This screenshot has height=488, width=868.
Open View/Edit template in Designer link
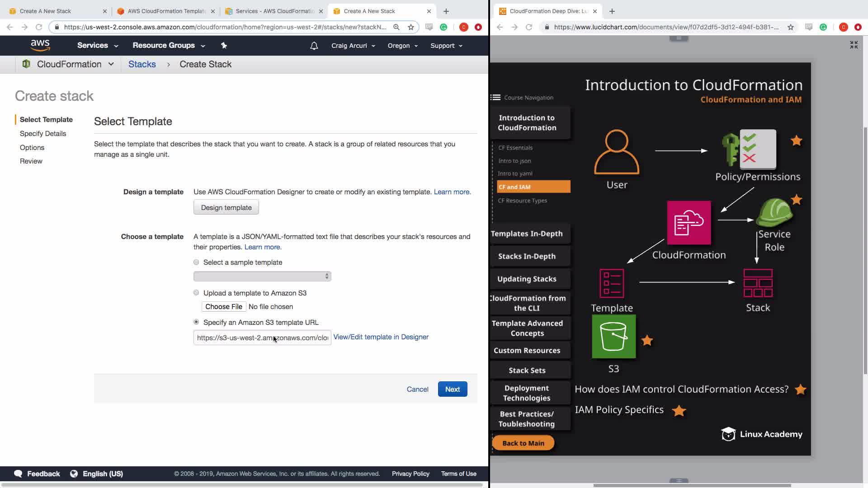coord(381,337)
